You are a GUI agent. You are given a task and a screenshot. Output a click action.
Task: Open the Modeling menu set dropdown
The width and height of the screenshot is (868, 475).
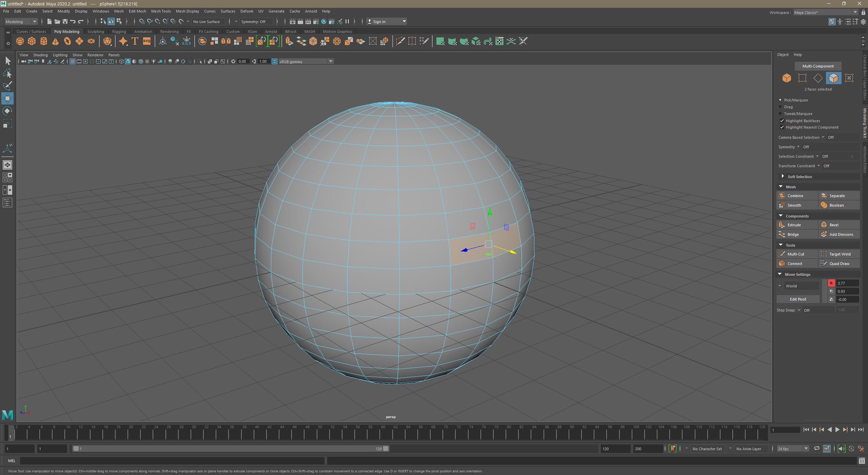coord(21,21)
